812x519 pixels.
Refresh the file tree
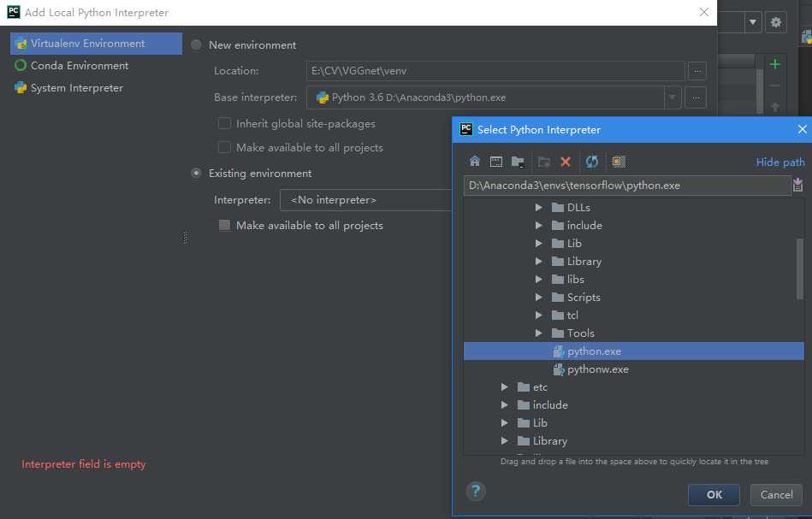pos(592,162)
